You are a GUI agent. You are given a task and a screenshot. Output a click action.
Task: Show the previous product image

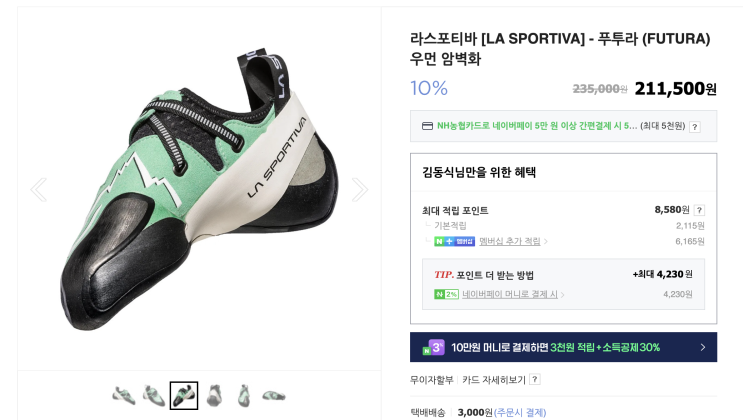(38, 190)
